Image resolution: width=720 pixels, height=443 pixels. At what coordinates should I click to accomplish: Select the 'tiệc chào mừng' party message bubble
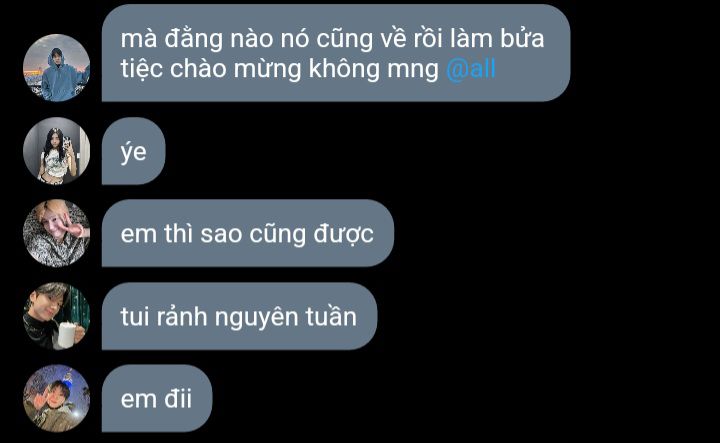pyautogui.click(x=336, y=53)
